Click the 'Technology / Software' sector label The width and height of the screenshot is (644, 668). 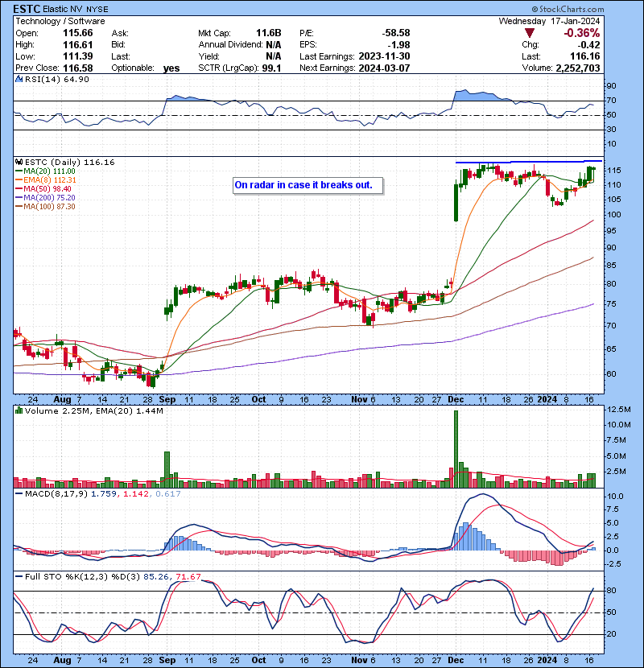pyautogui.click(x=60, y=21)
